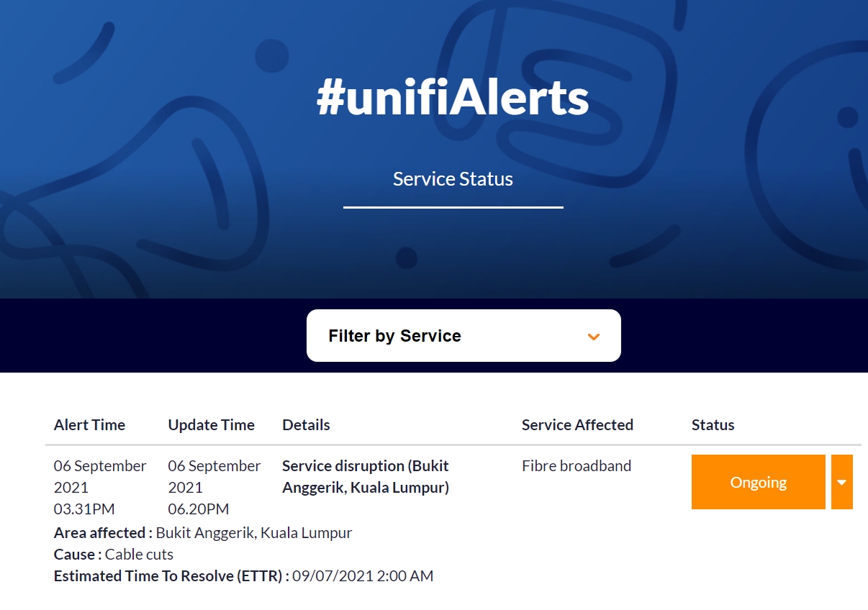868x610 pixels.
Task: Select the Service Status tab
Action: coord(453,178)
